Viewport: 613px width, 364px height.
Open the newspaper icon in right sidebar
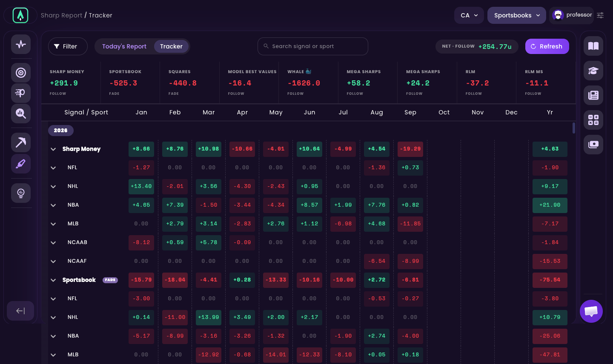click(593, 95)
